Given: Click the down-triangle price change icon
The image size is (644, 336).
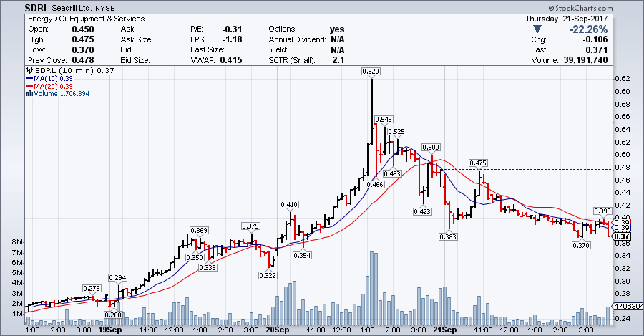Looking at the screenshot, I should pos(547,29).
